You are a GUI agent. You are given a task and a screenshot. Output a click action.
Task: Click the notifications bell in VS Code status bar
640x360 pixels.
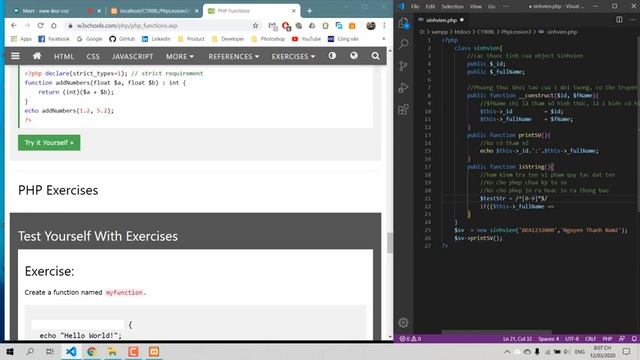[x=634, y=339]
